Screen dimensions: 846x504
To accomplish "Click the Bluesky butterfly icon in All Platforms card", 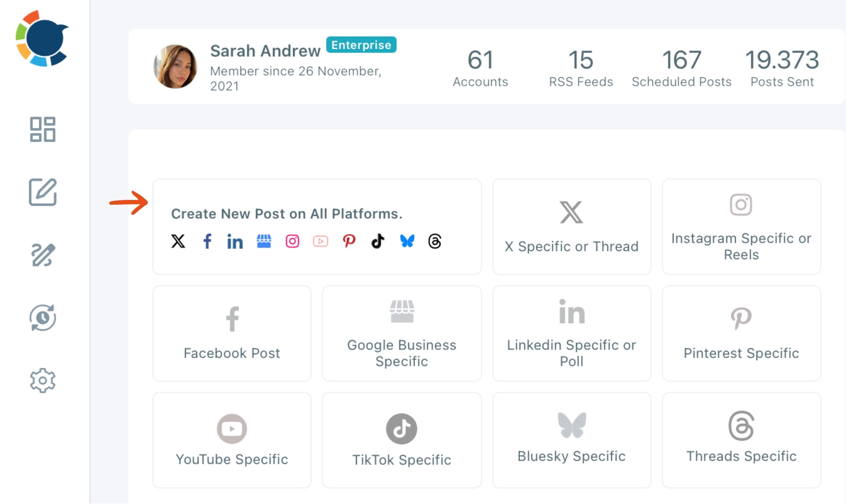I will 407,241.
